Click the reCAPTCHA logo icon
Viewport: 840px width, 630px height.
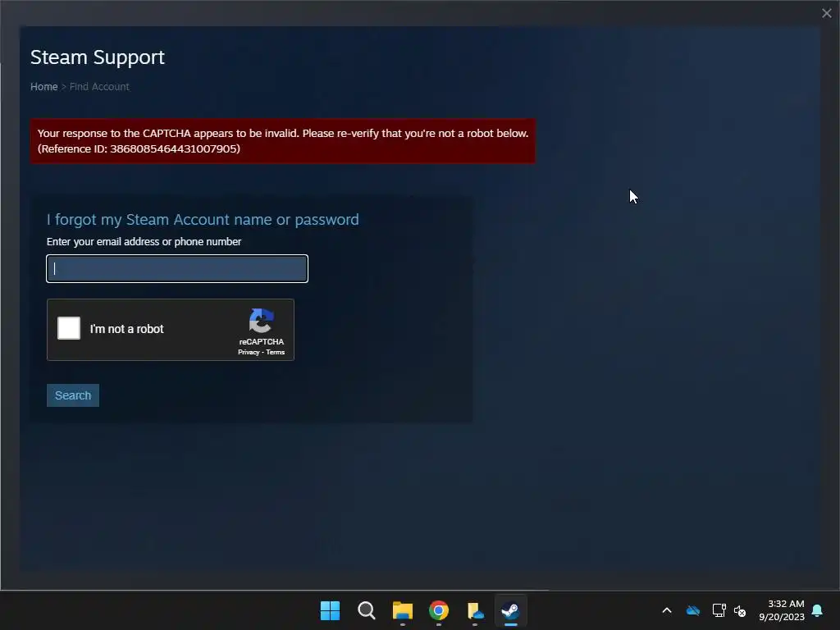pyautogui.click(x=262, y=321)
